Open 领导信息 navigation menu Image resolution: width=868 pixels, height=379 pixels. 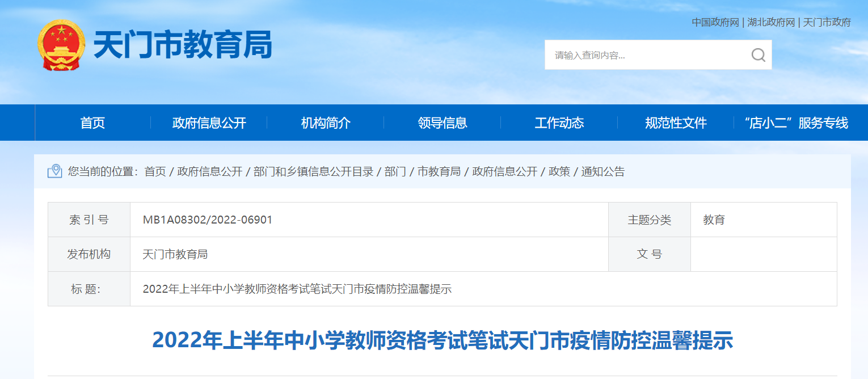443,123
